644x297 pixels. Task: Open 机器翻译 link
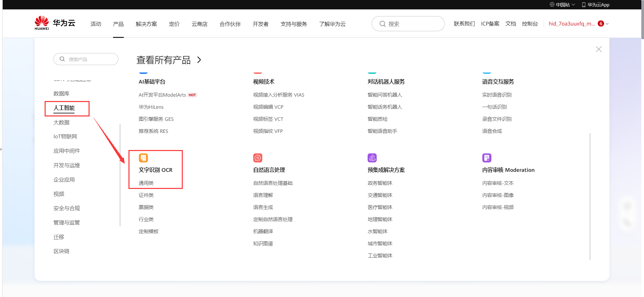pos(263,232)
